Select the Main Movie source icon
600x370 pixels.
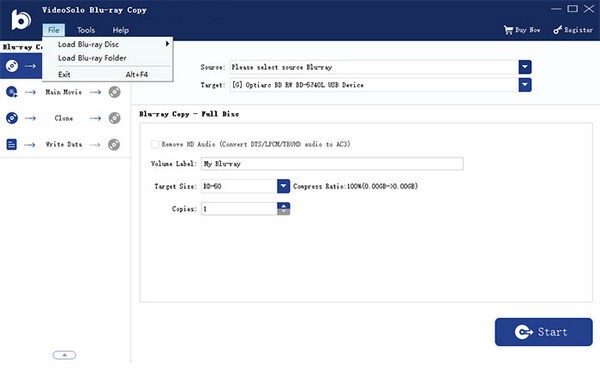[x=12, y=92]
